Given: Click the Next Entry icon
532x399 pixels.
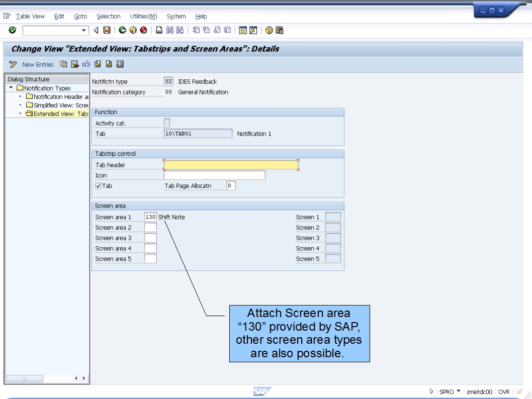Looking at the screenshot, I should (109, 64).
